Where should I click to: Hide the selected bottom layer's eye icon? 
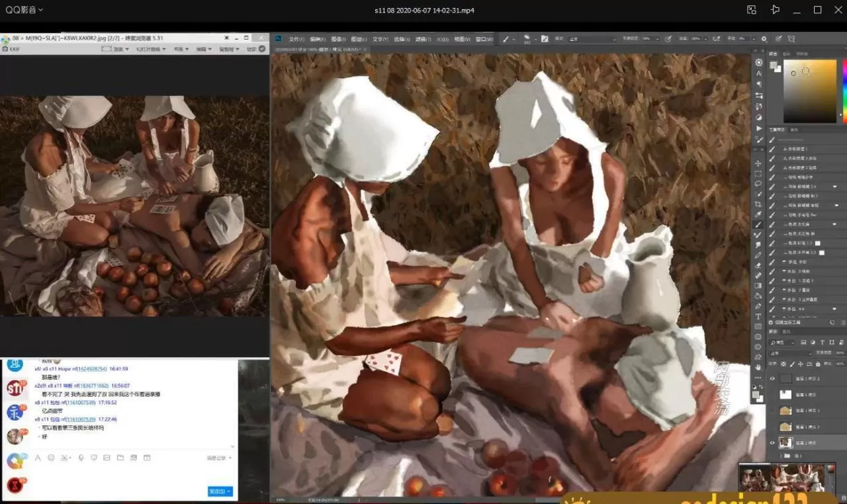tap(772, 442)
